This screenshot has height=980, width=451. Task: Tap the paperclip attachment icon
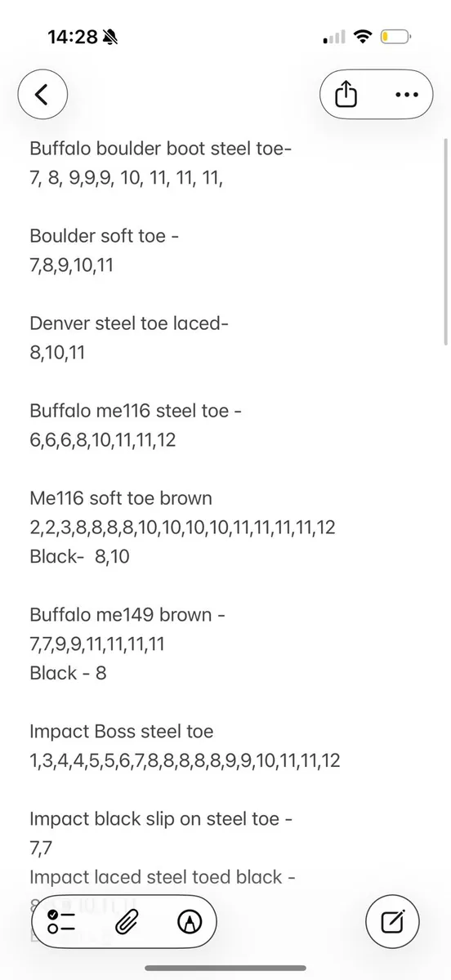[x=126, y=922]
